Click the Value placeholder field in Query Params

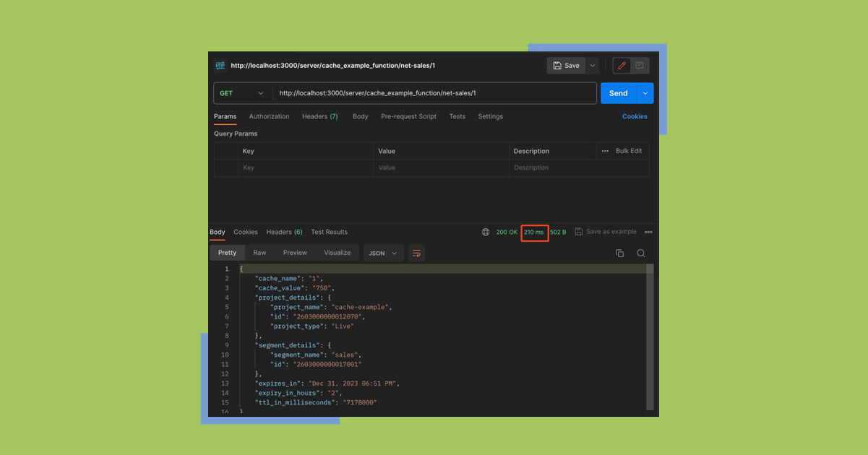tap(441, 168)
